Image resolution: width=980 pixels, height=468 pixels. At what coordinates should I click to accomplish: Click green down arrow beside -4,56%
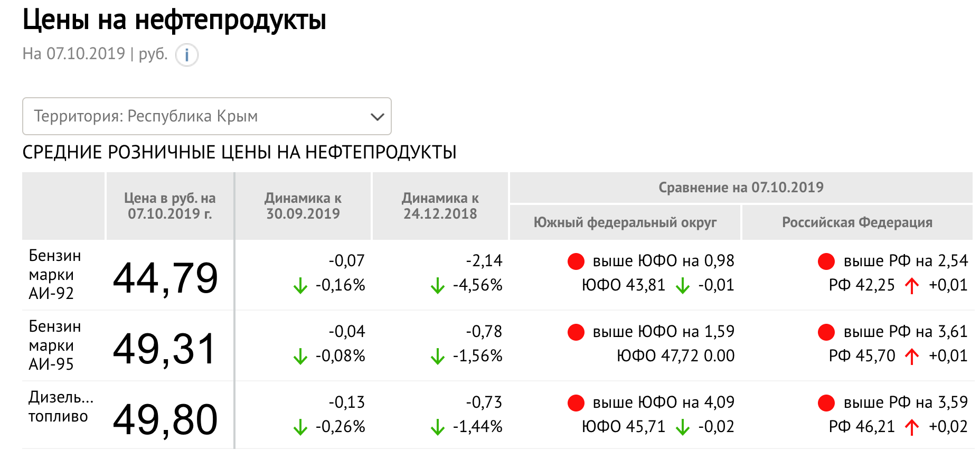tap(438, 286)
